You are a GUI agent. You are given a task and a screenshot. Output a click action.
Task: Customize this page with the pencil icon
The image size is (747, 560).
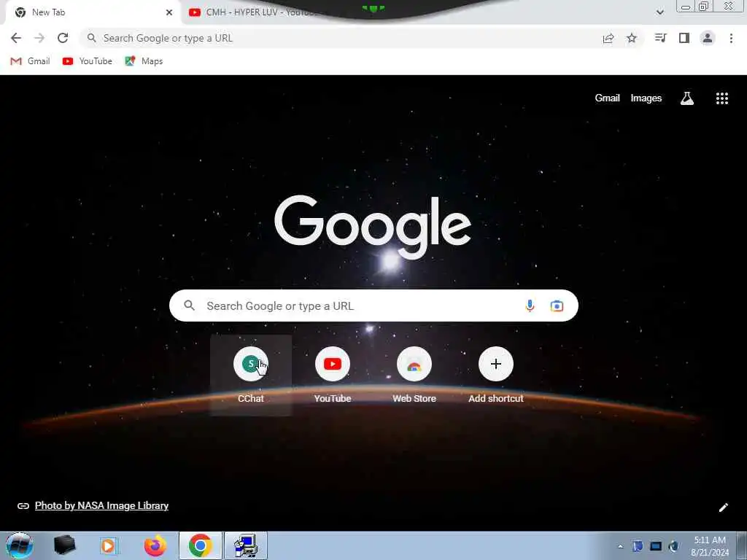(x=723, y=507)
